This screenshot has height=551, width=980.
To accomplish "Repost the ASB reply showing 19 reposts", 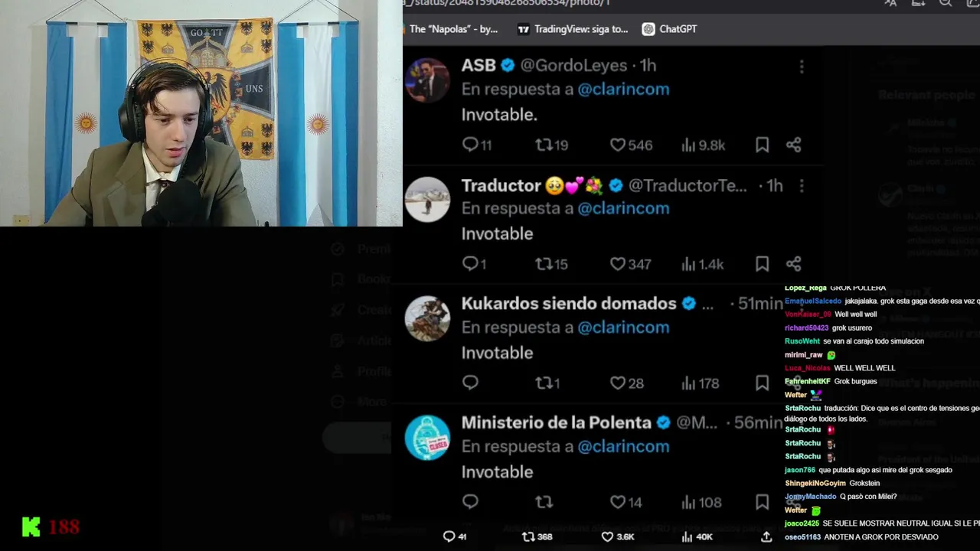I will point(551,145).
